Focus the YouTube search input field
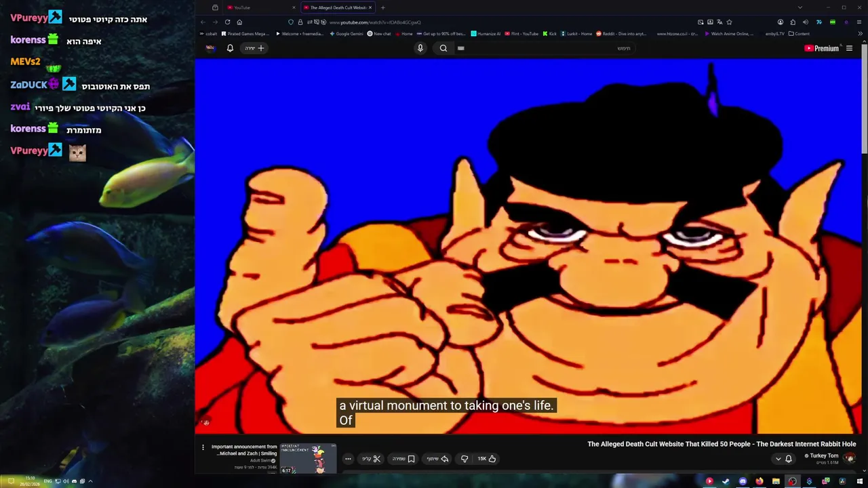The width and height of the screenshot is (868, 488). tap(546, 48)
